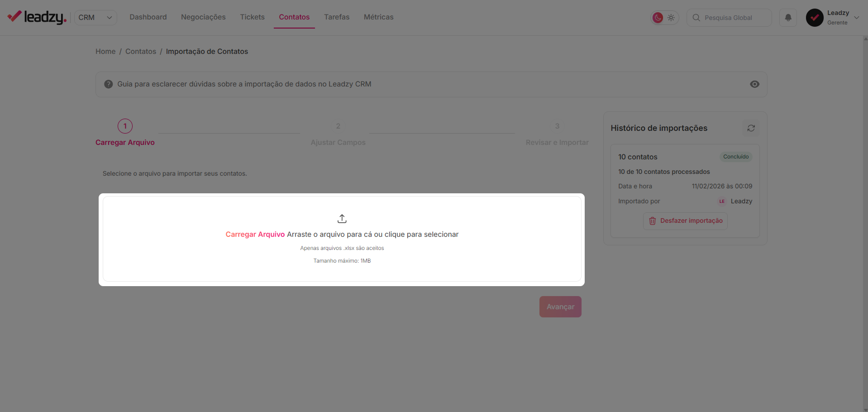Switch to dark mode moon icon

tap(658, 18)
